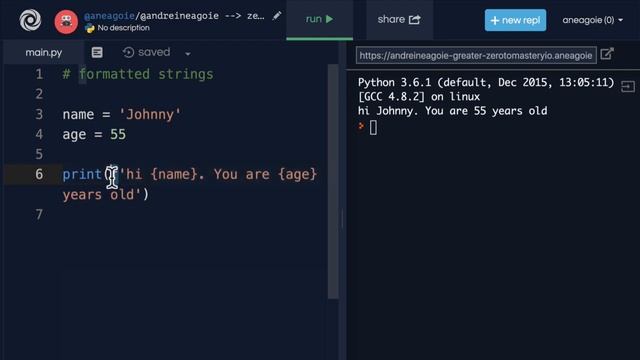Click the repl output URL field
Viewport: 640px width, 360px height.
(x=476, y=56)
